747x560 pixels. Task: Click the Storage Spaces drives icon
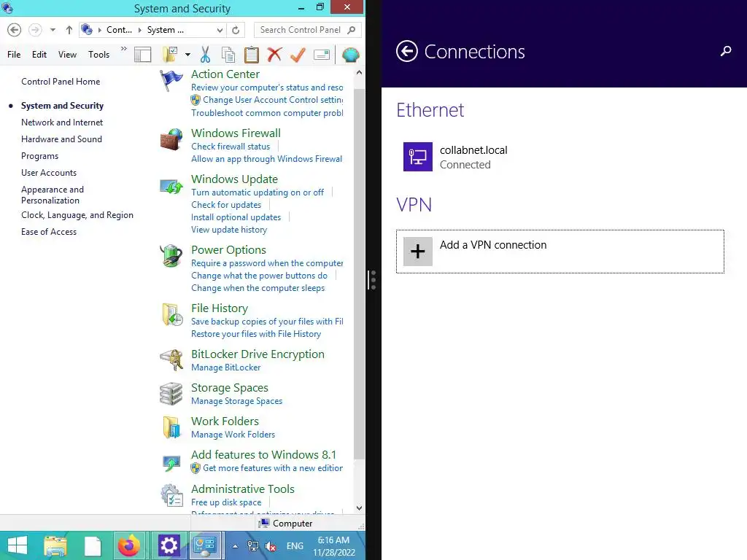(171, 393)
